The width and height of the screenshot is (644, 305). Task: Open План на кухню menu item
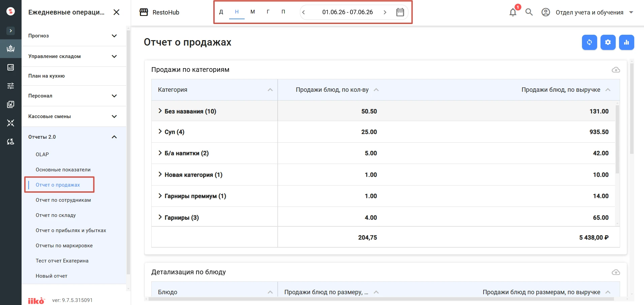(x=74, y=76)
